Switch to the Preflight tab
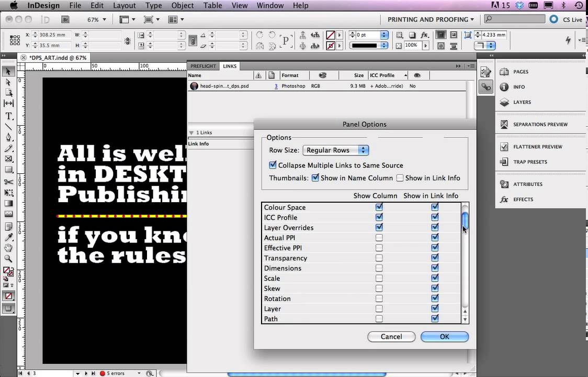 [x=203, y=66]
